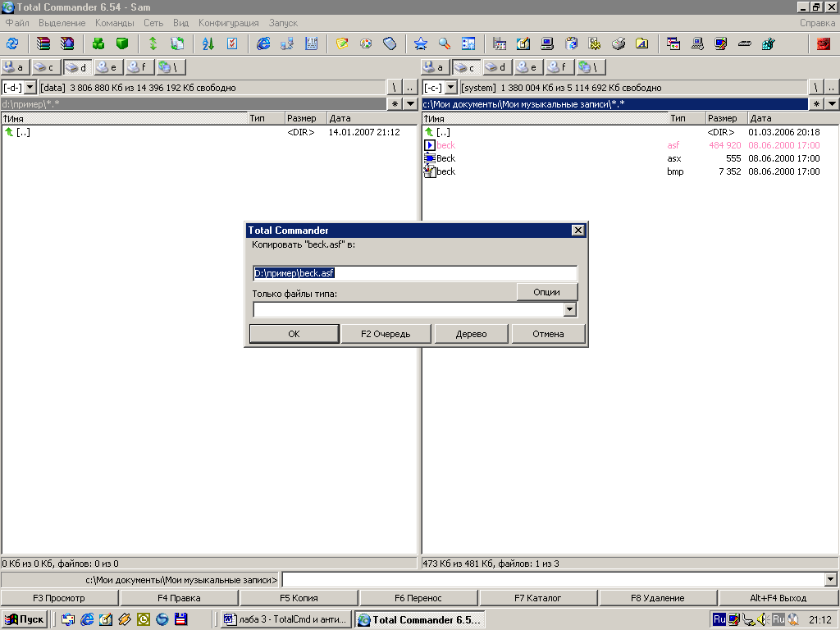
Task: Click the refresh panel toolbar icon
Action: (12, 44)
